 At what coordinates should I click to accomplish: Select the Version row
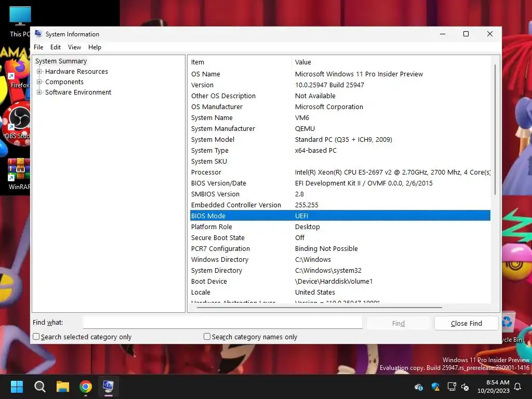(340, 85)
